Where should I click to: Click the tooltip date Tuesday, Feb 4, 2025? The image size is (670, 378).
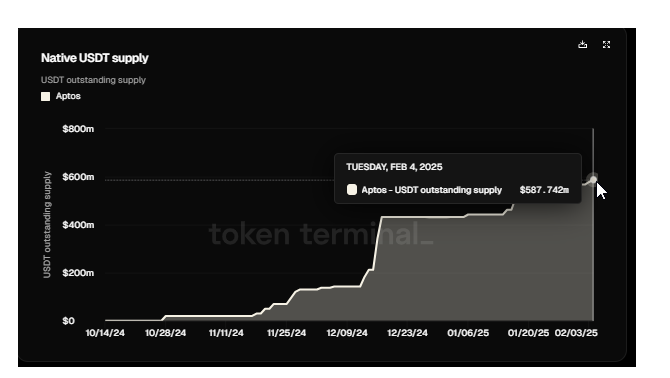click(394, 167)
